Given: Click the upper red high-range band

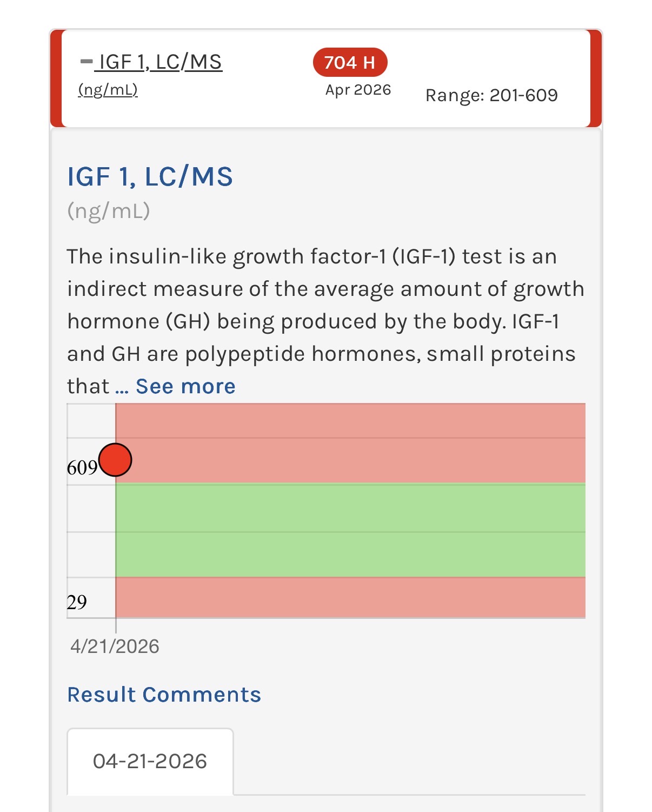Looking at the screenshot, I should pyautogui.click(x=350, y=442).
